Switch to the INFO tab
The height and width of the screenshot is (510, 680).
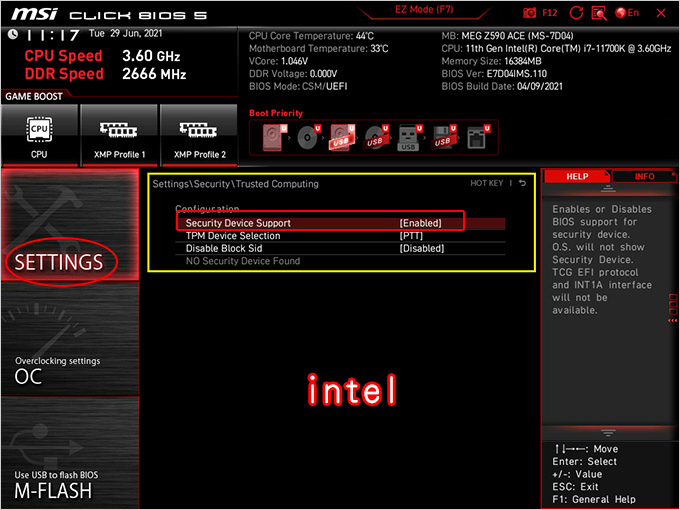tap(644, 176)
